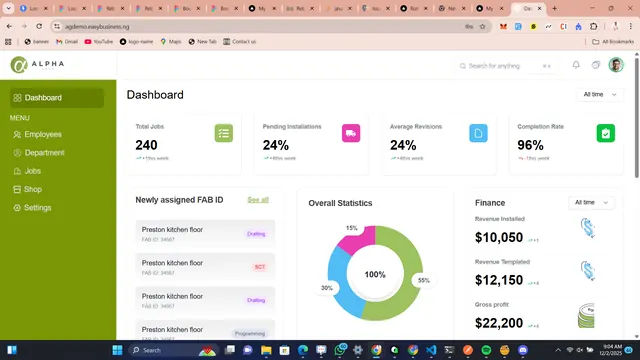Expand the Finance All time dropdown

(591, 202)
